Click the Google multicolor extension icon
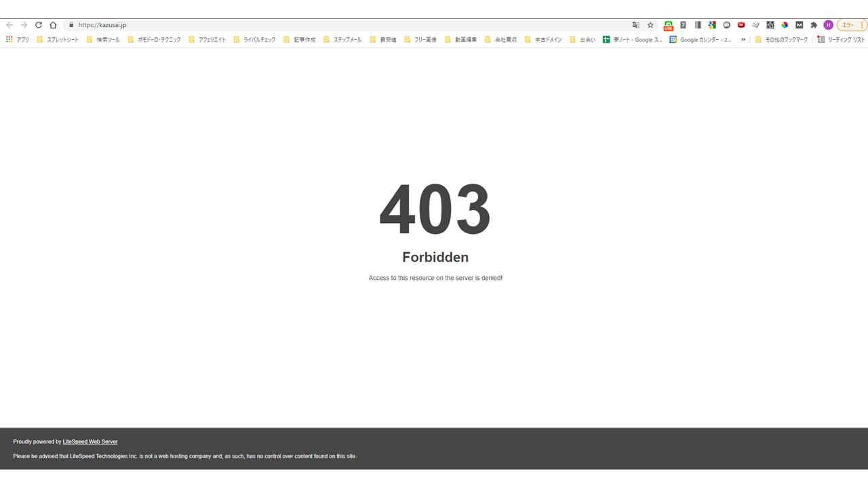Image resolution: width=868 pixels, height=488 pixels. click(x=712, y=25)
